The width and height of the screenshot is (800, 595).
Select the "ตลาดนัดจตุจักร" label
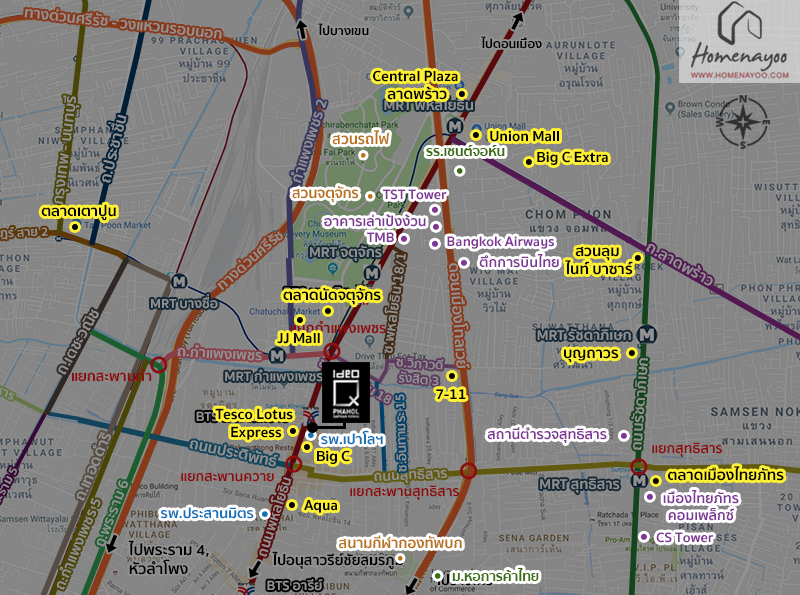pos(332,295)
